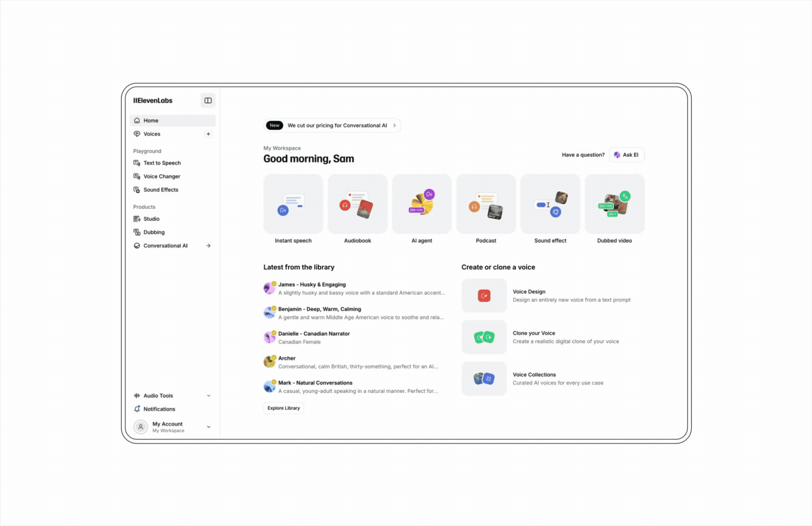Click James voice avatar icon
Viewport: 812px width, 526px height.
[x=269, y=288]
